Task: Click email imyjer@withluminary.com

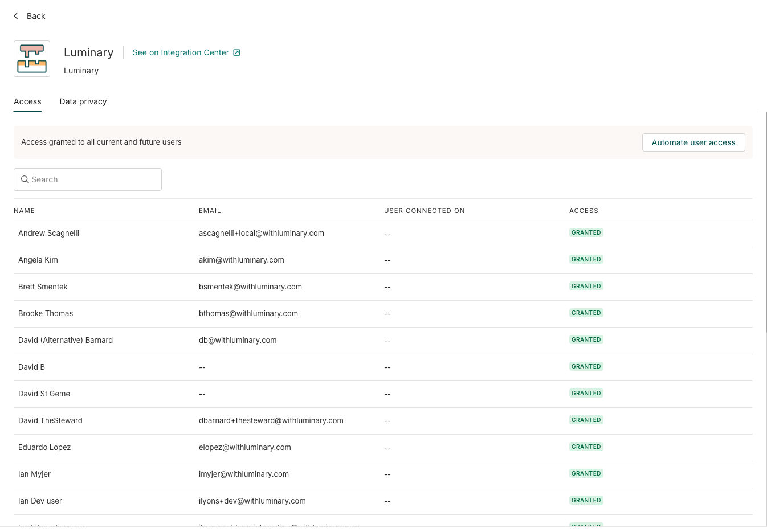Action: 244,474
